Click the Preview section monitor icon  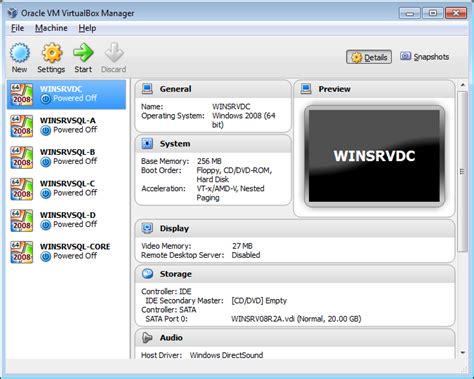(x=306, y=89)
